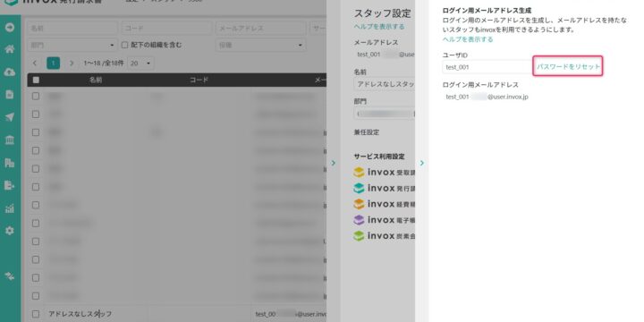The image size is (644, 322).
Task: Open the page size 20 dropdown
Action: point(141,64)
